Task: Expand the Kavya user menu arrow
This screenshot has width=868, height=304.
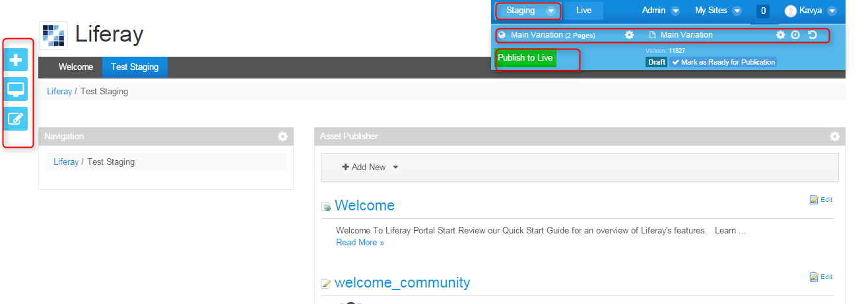Action: coord(832,11)
